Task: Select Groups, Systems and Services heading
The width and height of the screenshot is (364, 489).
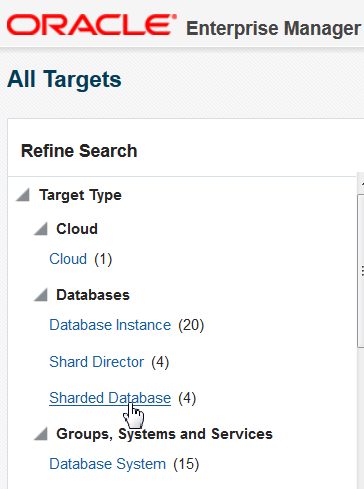Action: point(164,434)
